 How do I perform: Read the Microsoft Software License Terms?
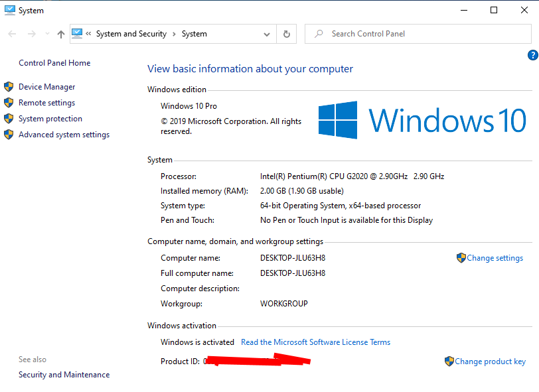315,342
